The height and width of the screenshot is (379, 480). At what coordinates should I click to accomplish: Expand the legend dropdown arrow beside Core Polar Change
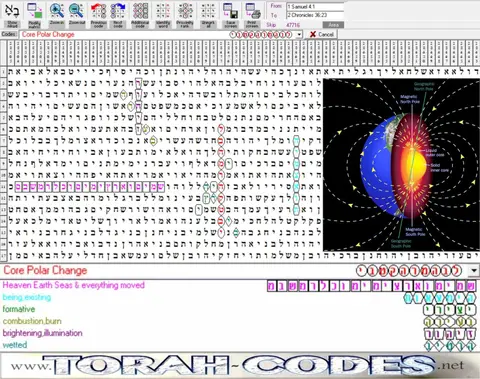point(474,271)
